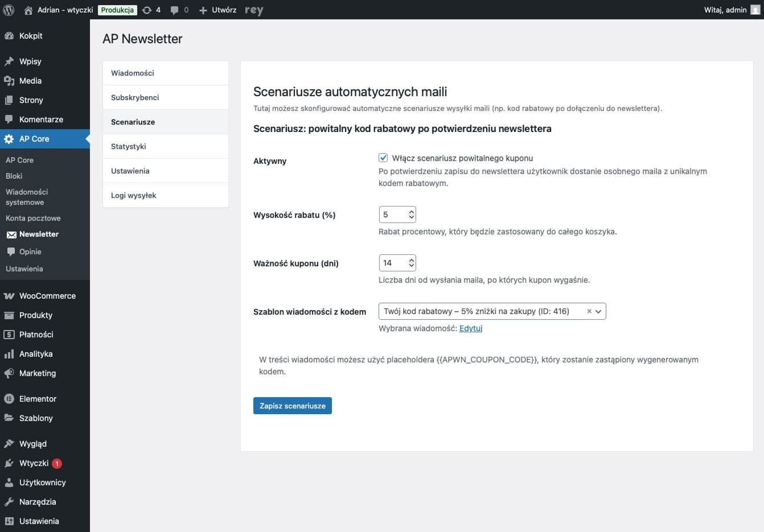764x532 pixels.
Task: Decrease coupon validity days with the stepper
Action: tap(412, 266)
